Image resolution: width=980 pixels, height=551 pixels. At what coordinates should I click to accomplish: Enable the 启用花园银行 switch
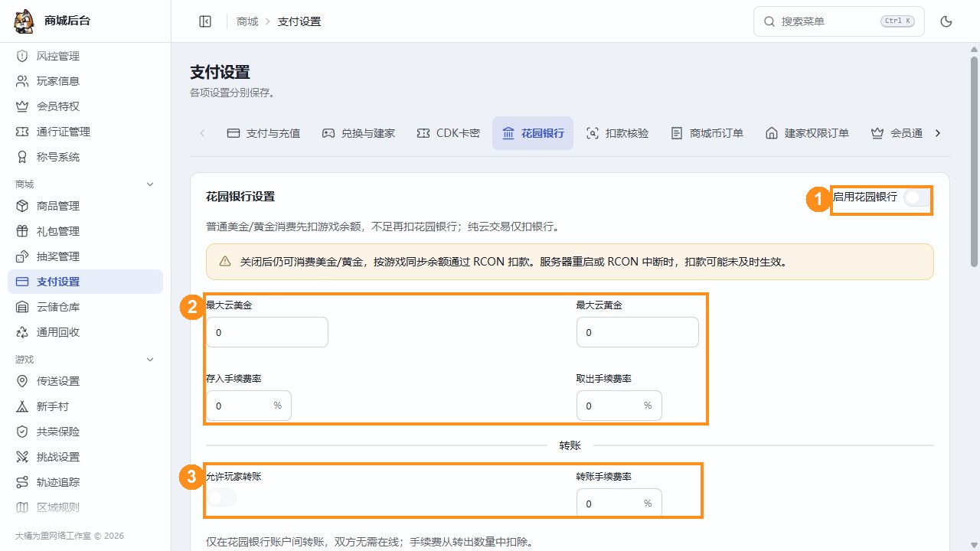(x=918, y=197)
